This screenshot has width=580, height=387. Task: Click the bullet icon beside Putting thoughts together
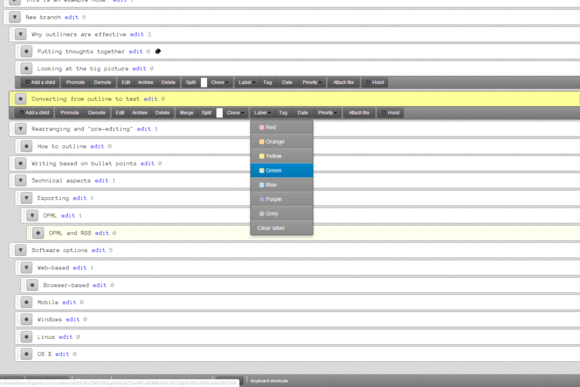26,51
